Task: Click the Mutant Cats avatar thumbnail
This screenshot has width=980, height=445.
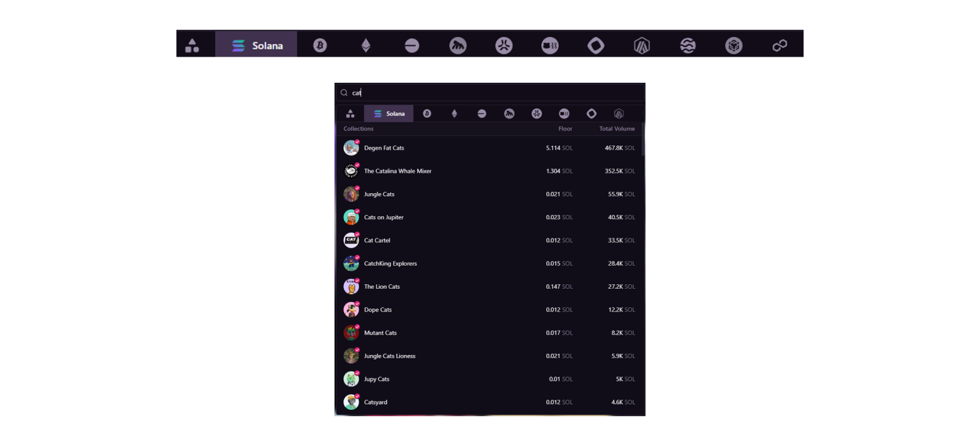Action: click(351, 333)
